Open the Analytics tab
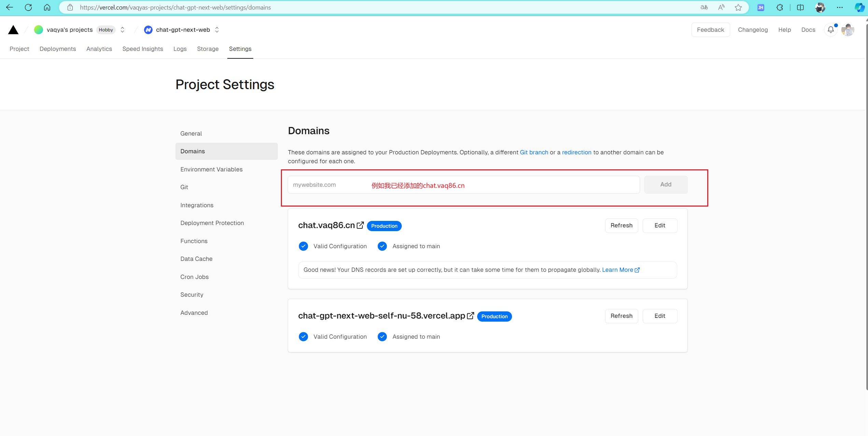 [x=99, y=49]
